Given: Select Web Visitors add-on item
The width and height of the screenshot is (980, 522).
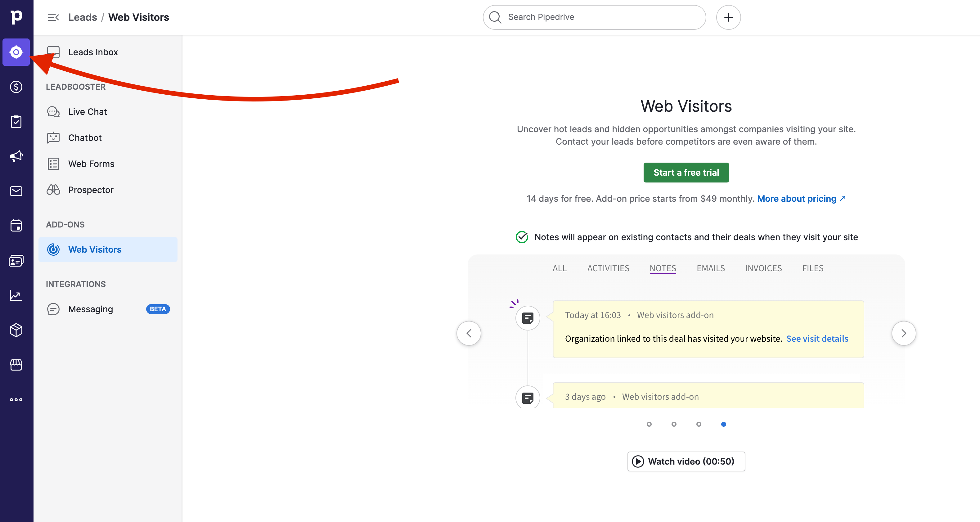Looking at the screenshot, I should pyautogui.click(x=108, y=250).
